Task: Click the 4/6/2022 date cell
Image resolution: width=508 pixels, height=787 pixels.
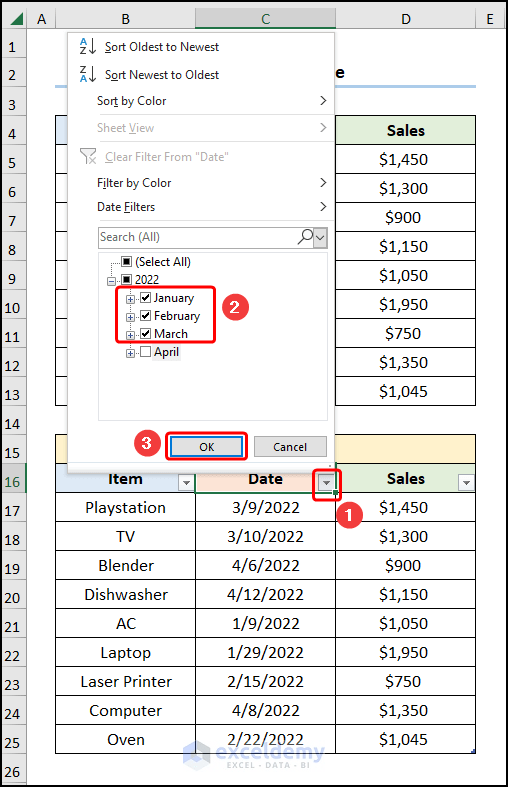Action: (266, 566)
